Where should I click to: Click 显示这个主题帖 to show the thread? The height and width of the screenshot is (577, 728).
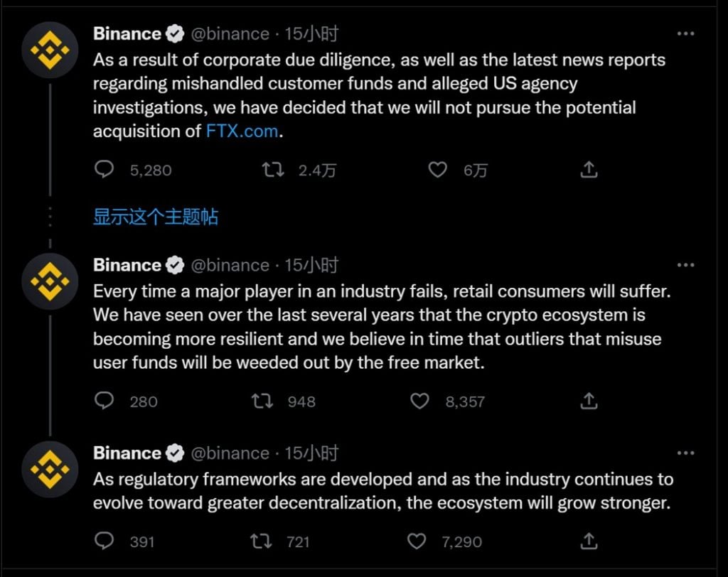point(156,217)
